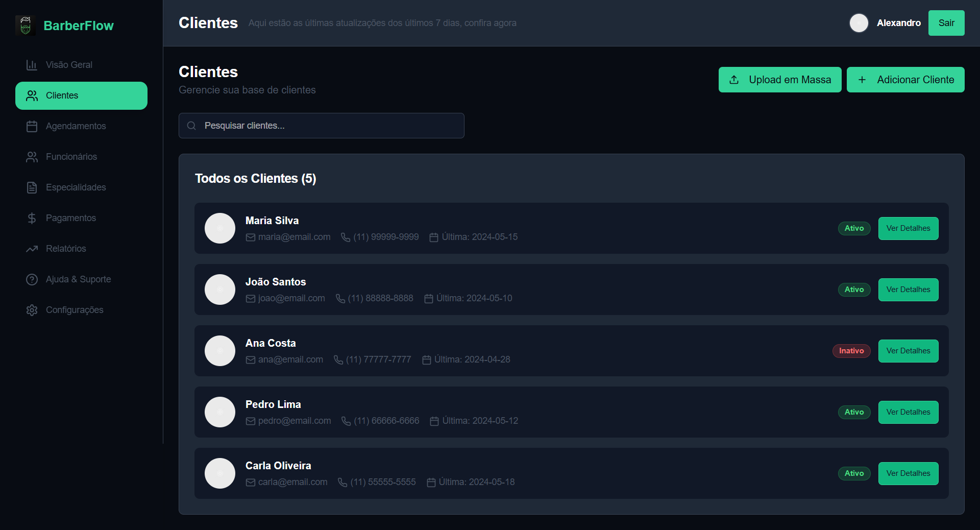Focus the Pesquisar clientes search field
The image size is (980, 530).
pyautogui.click(x=327, y=126)
